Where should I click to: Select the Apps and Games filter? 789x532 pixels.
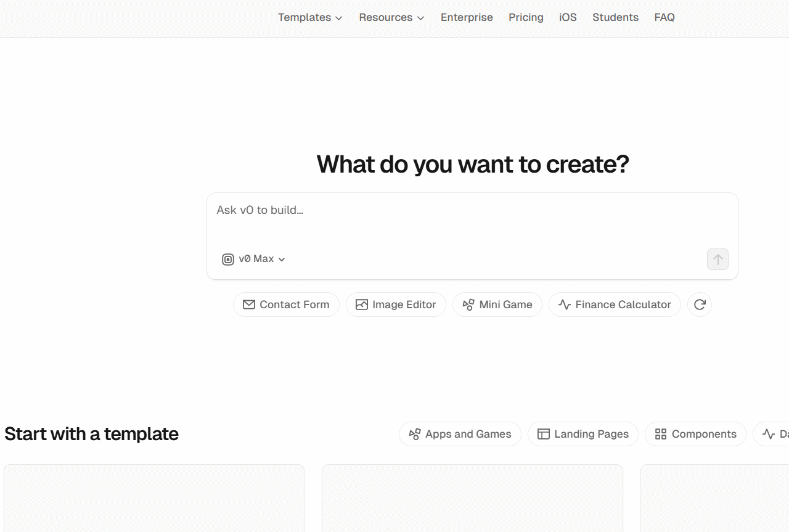coord(460,434)
